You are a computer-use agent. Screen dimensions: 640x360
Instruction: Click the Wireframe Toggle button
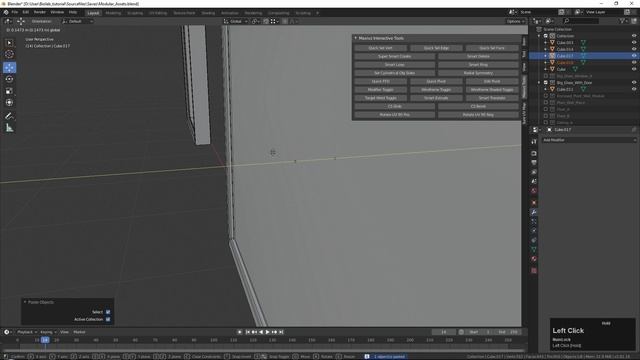(436, 90)
